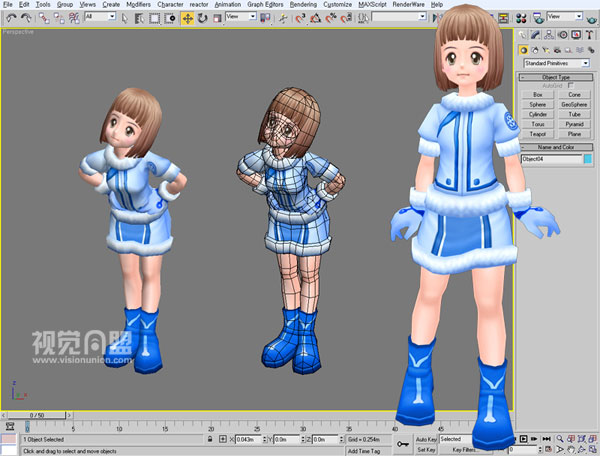Enable the AutoGrid checkbox

(x=570, y=86)
